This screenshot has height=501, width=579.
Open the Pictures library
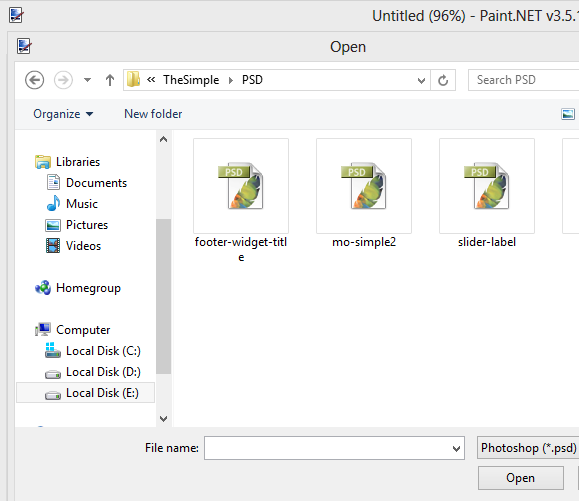pos(87,225)
